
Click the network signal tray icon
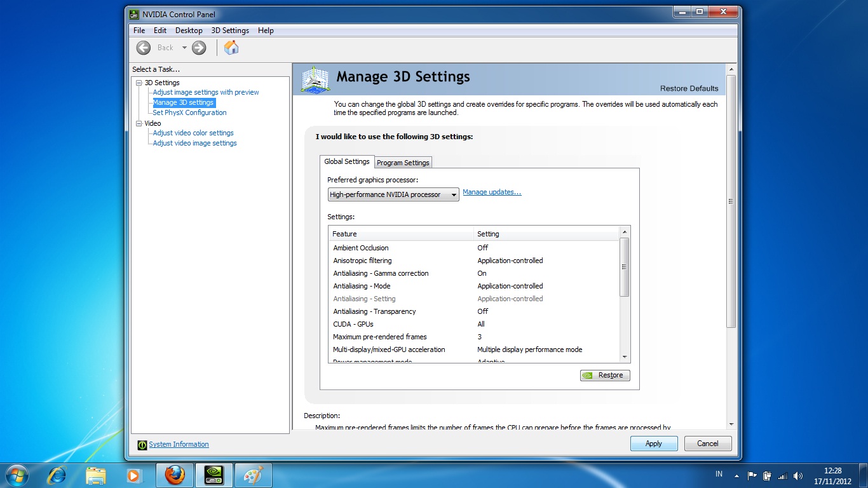783,475
